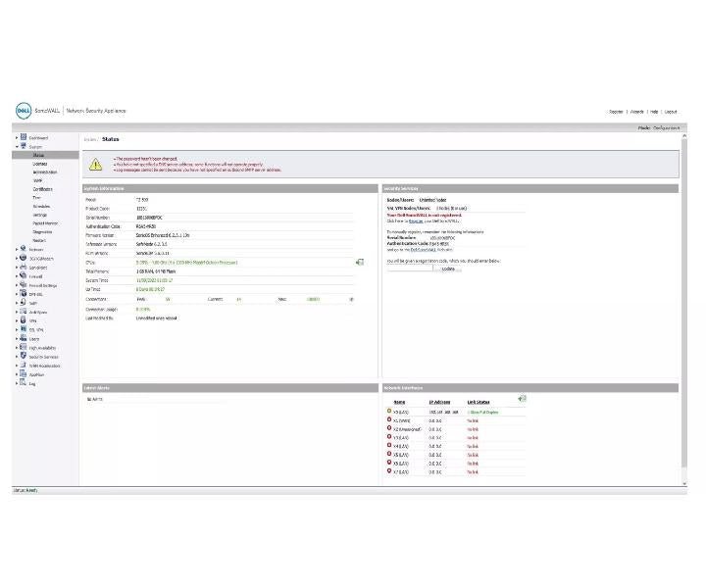This screenshot has height=588, width=706.
Task: Expand the VPN section arrow
Action: 17,320
